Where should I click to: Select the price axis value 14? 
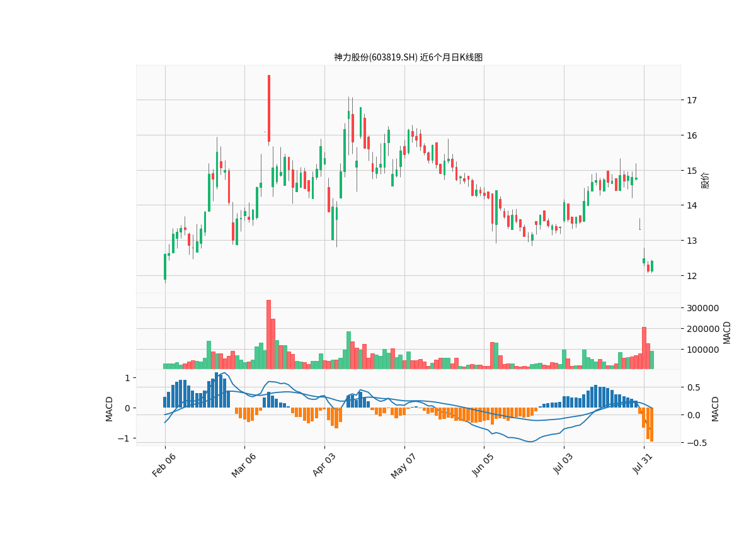691,205
